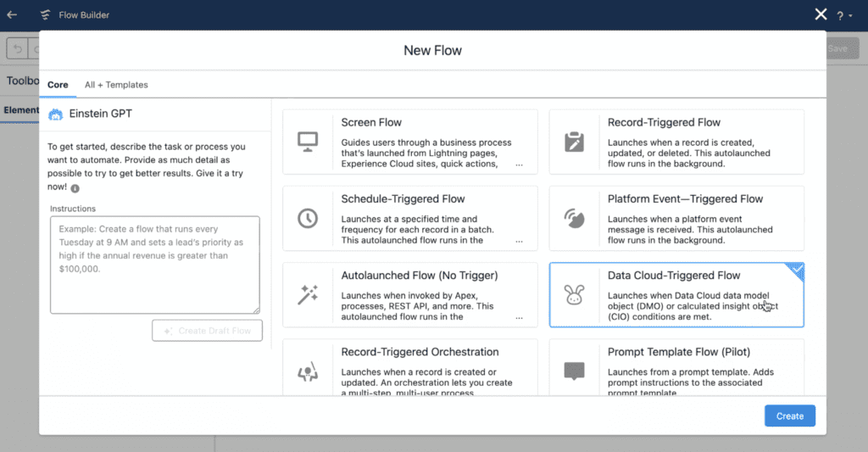Click the back arrow in Flow Builder header
The image size is (868, 452).
(x=12, y=15)
